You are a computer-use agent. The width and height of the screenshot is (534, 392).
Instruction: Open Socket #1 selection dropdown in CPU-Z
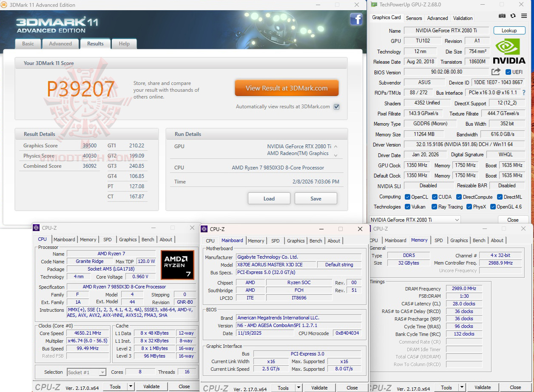[x=87, y=372]
